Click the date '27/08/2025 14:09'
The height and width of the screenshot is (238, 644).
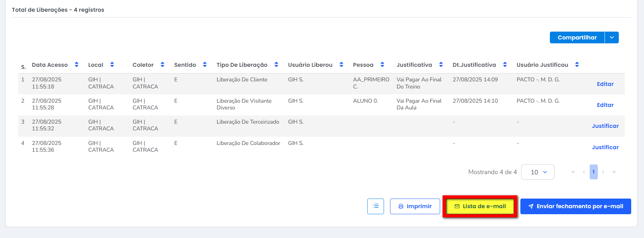pos(475,80)
